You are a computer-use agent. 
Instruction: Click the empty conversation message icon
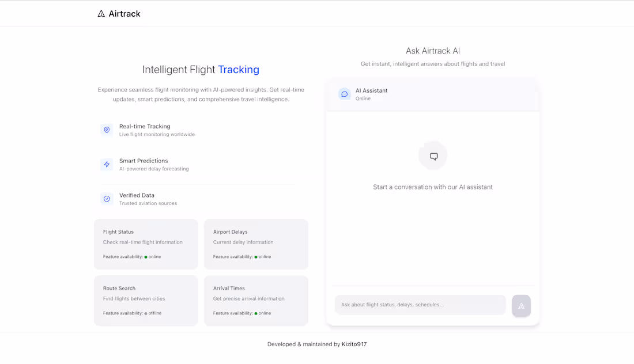point(433,156)
